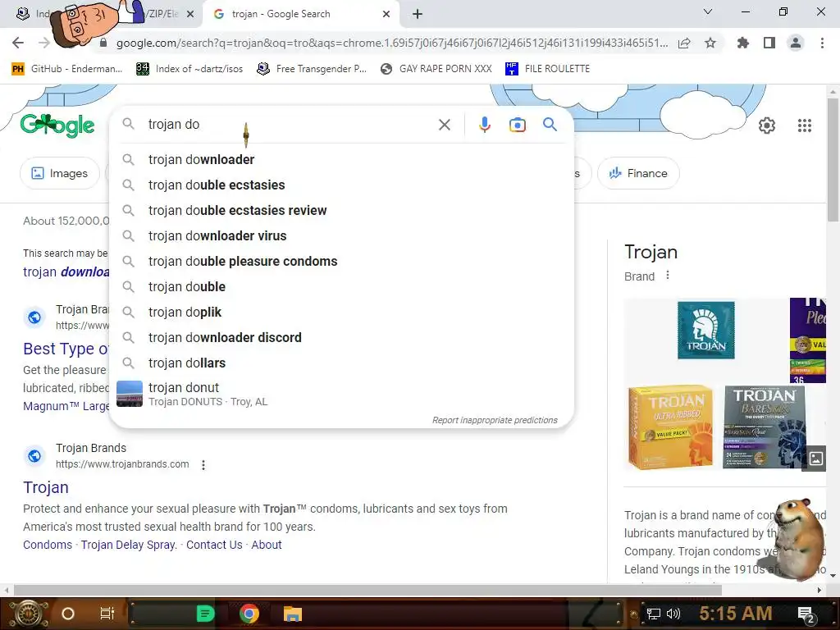Open the Start menu button
840x630 pixels.
point(28,614)
